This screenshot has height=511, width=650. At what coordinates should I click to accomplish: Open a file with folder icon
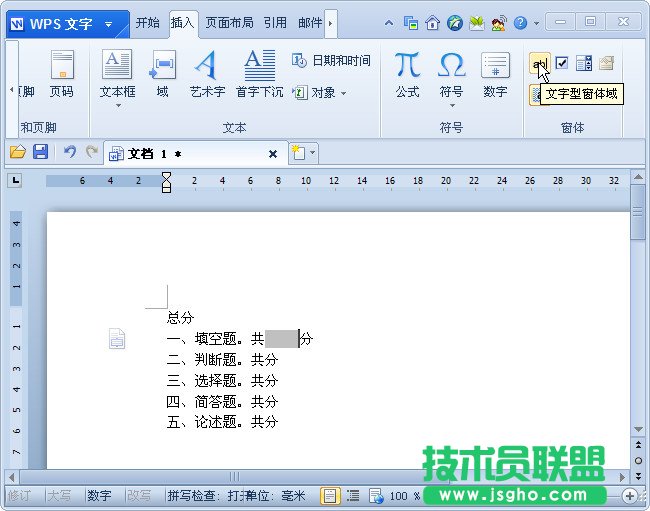(x=18, y=152)
